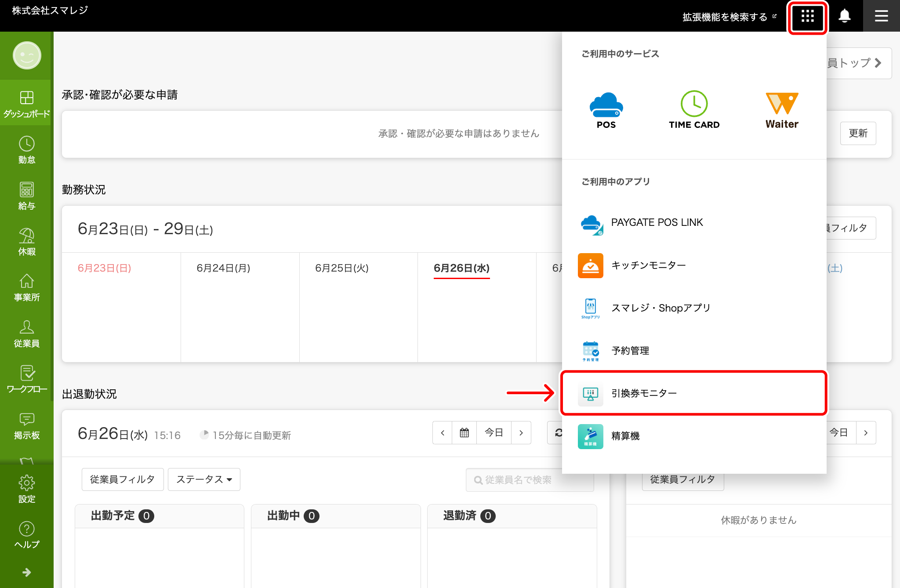Open ワークフロー in the sidebar
900x588 pixels.
[x=27, y=379]
